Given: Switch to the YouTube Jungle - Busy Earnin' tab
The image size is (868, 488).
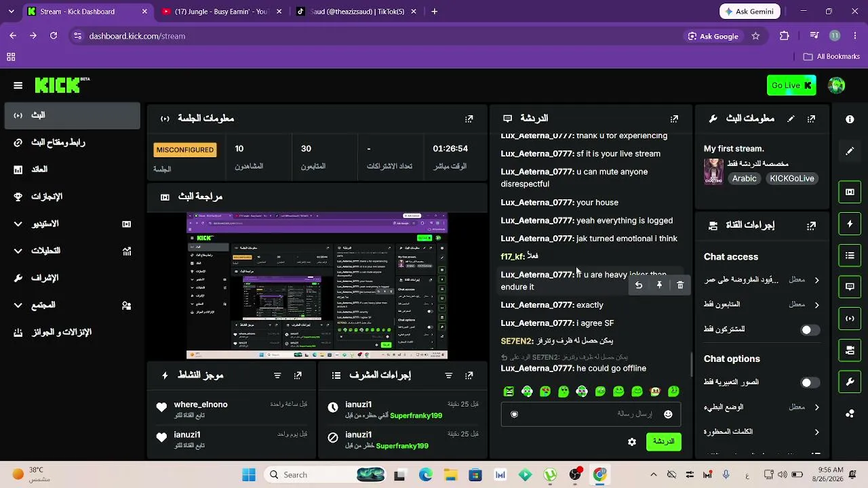Looking at the screenshot, I should pyautogui.click(x=222, y=12).
